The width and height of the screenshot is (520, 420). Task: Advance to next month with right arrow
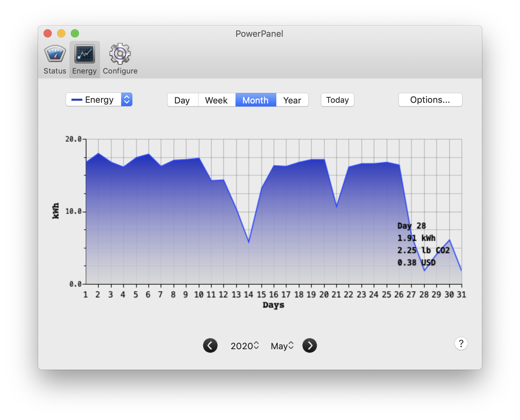click(310, 345)
